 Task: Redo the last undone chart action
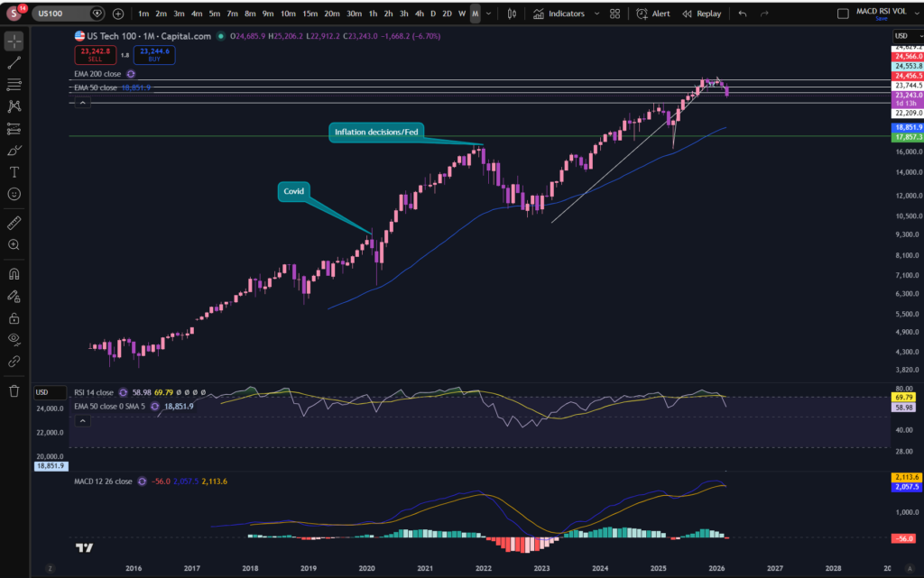pos(764,14)
